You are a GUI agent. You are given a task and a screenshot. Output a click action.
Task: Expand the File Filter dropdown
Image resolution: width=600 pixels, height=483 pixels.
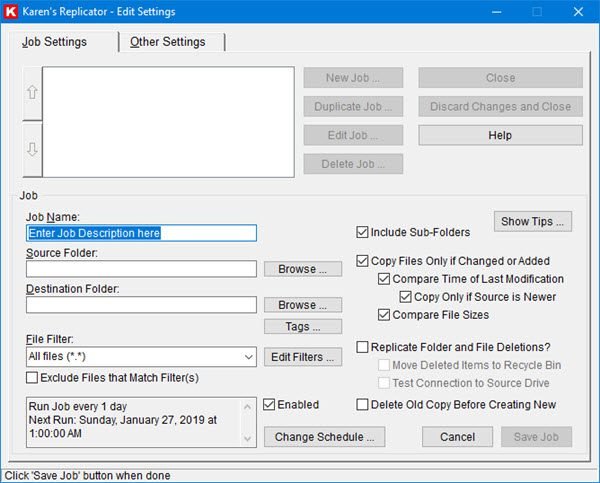coord(248,357)
